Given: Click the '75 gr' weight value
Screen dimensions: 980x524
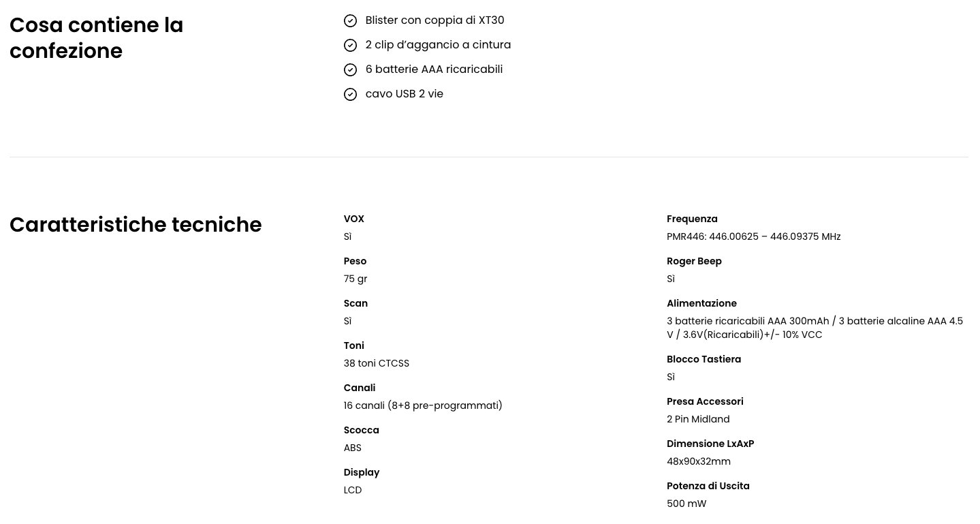Looking at the screenshot, I should tap(355, 279).
